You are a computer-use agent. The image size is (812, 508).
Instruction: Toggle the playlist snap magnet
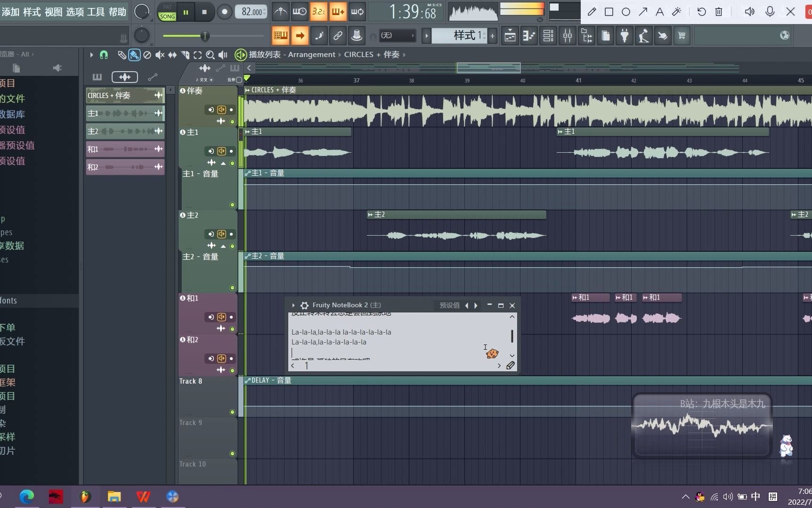pos(104,55)
